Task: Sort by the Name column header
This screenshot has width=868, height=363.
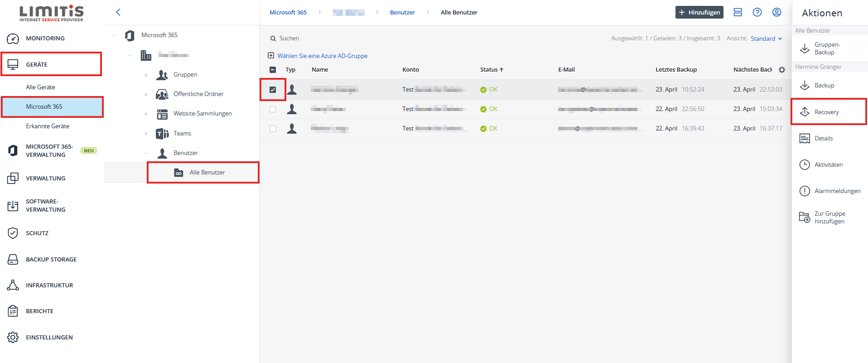Action: pos(320,70)
